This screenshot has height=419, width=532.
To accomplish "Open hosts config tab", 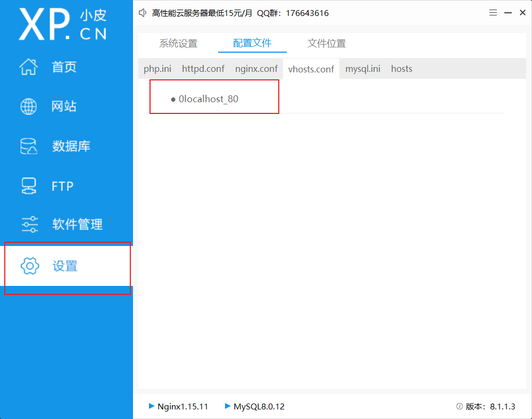I will (402, 69).
